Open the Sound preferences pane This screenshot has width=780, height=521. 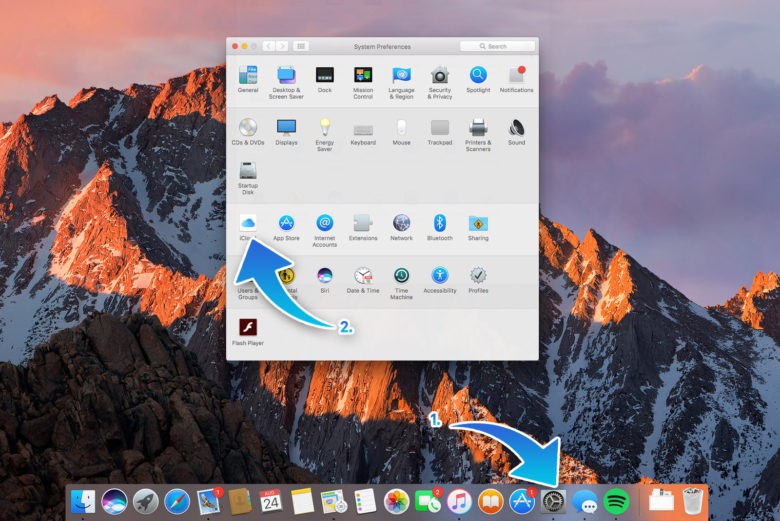[x=516, y=128]
